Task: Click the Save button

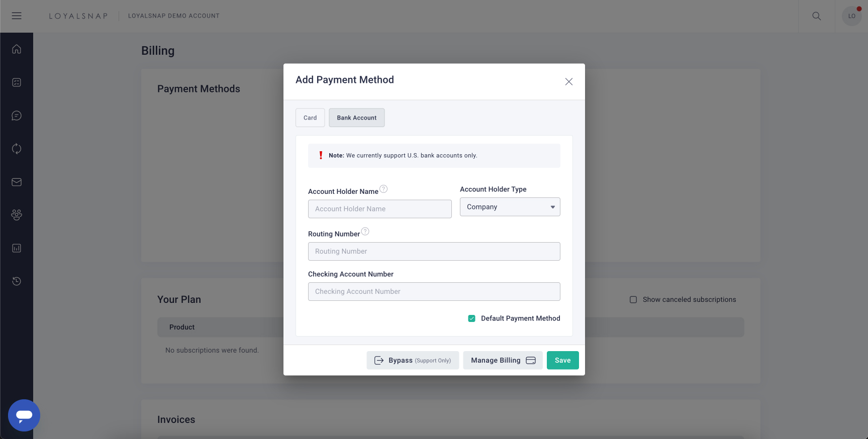Action: pyautogui.click(x=562, y=361)
